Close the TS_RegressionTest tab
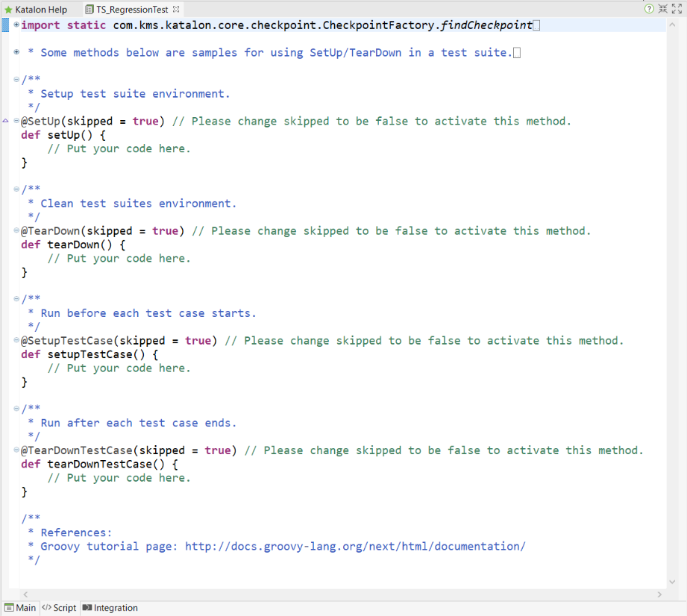Viewport: 687px width, 616px height. 176,9
